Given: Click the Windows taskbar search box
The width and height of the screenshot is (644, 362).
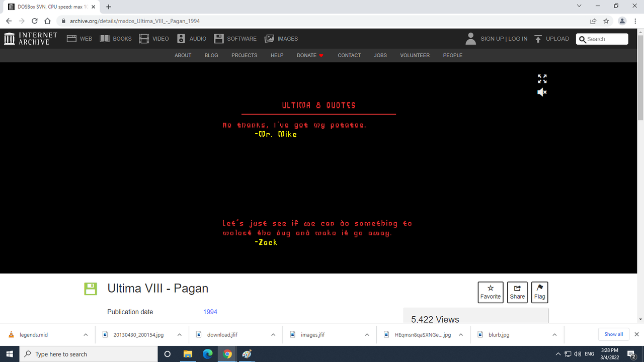Looking at the screenshot, I should [x=88, y=354].
